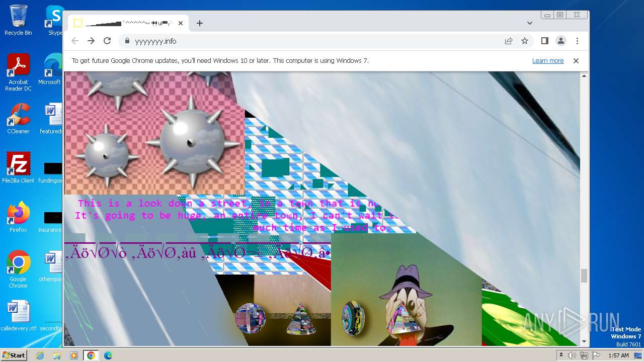Open Windows Media Player in taskbar

74,355
